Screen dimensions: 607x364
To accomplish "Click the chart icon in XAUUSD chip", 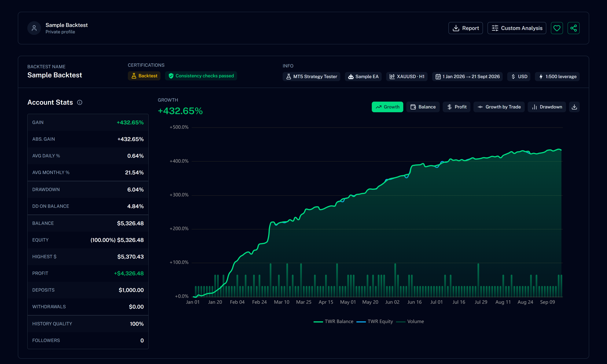I will click(392, 77).
